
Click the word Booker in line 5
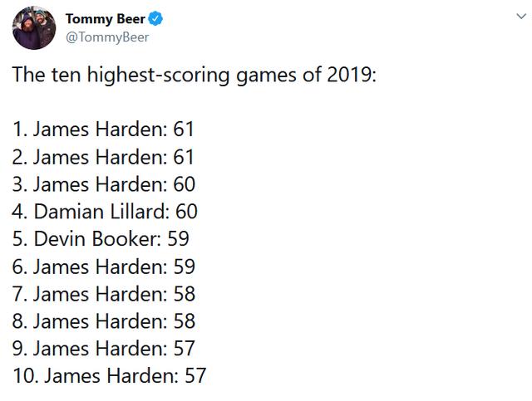(126, 238)
